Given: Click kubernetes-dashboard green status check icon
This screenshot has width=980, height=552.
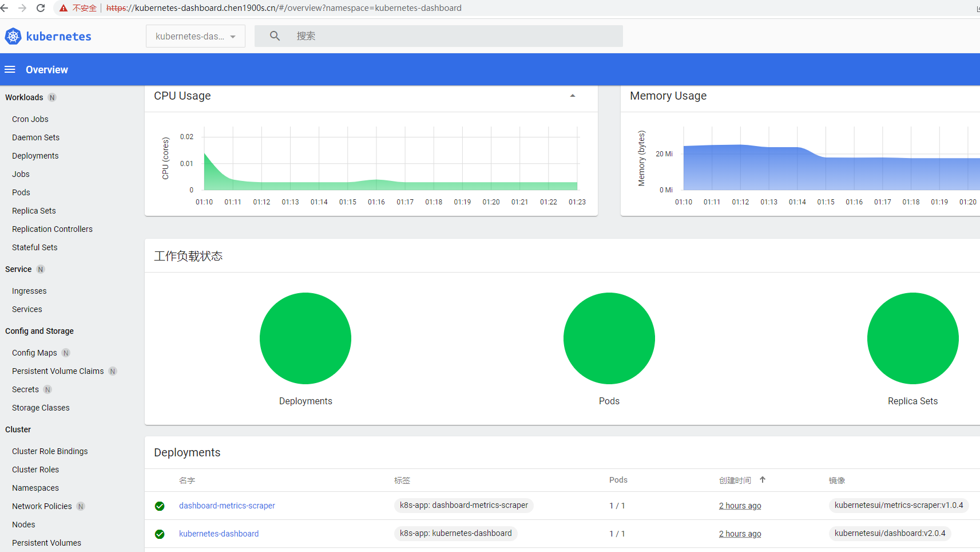Looking at the screenshot, I should (x=160, y=534).
